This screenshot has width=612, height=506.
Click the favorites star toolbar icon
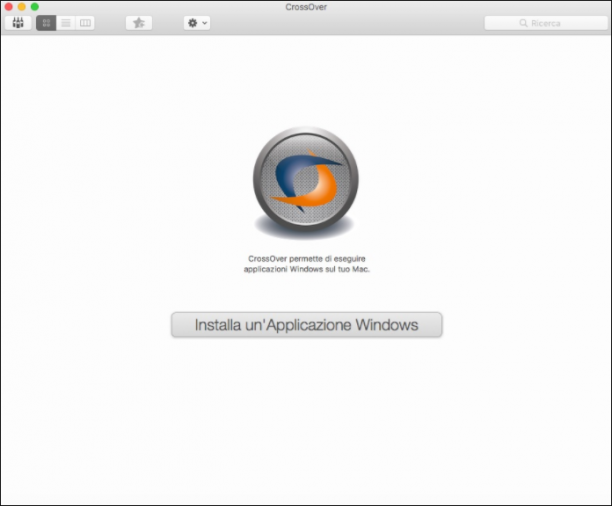coord(139,23)
